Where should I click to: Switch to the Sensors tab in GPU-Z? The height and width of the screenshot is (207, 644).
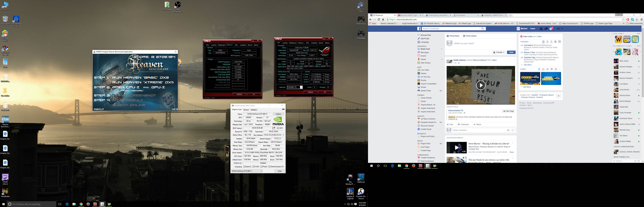click(246, 110)
